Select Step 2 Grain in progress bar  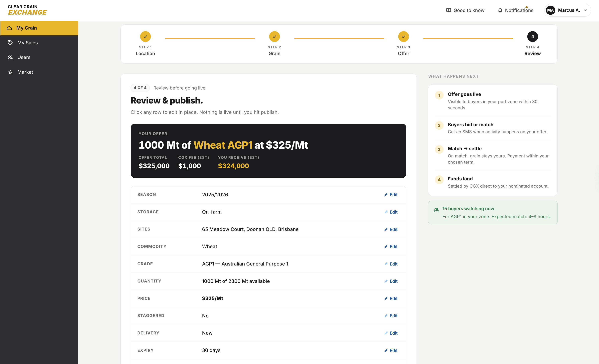tap(274, 37)
